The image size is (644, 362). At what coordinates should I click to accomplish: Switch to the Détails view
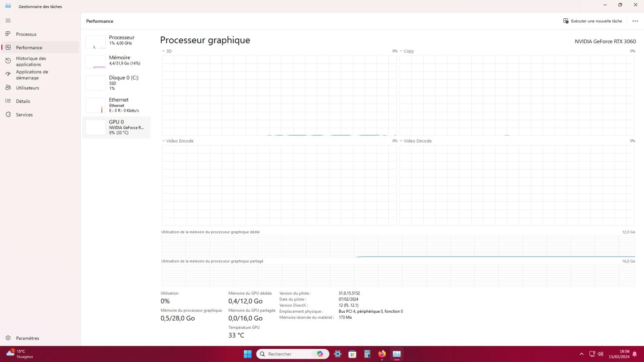point(23,101)
